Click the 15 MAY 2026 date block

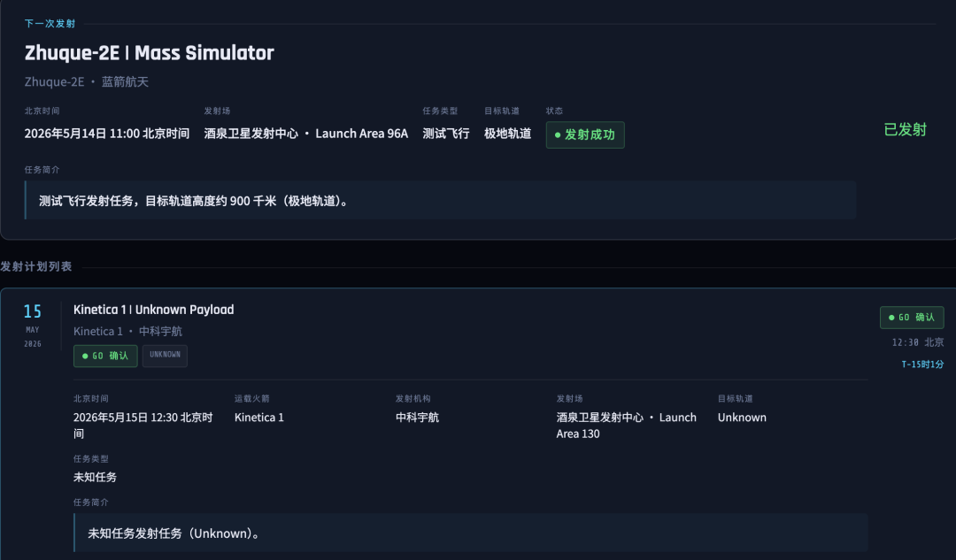tap(33, 326)
